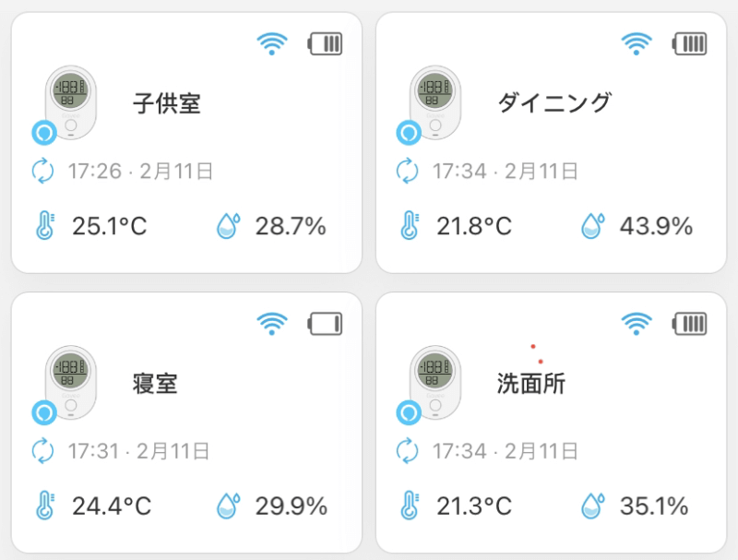Screen dimensions: 738x560
Task: Click the Alexa badge on the 洗面所 sensor
Action: point(407,412)
